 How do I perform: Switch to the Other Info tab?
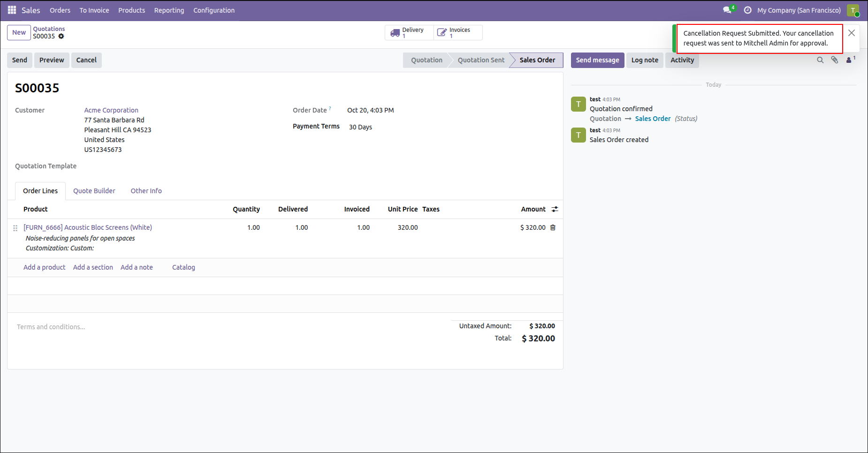(x=146, y=191)
